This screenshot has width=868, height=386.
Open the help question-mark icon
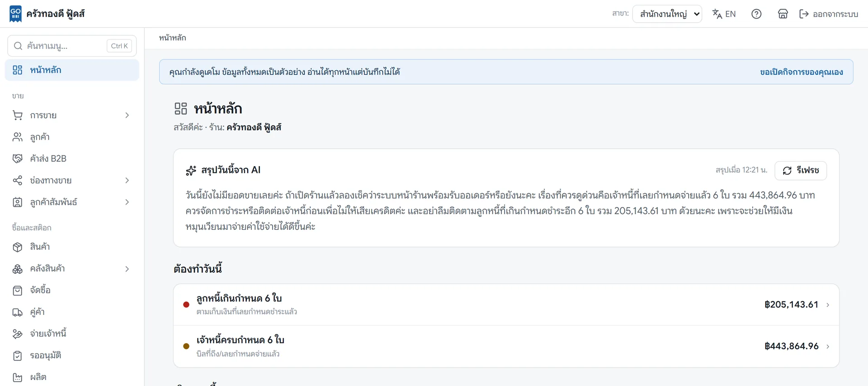coord(756,14)
